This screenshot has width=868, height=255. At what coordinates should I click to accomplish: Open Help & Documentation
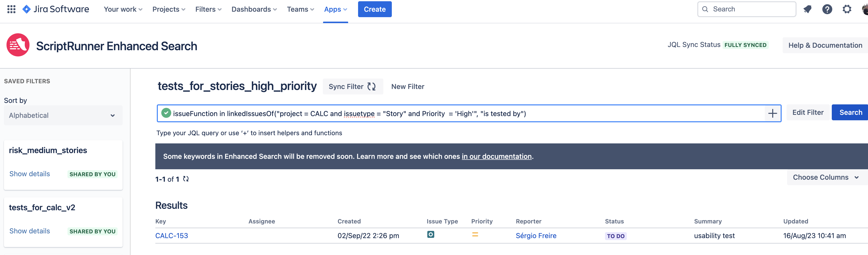[825, 45]
